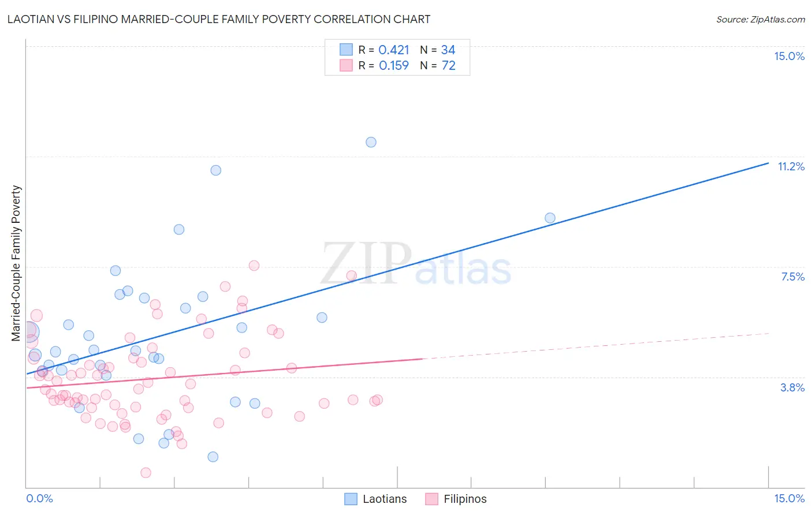
Task: Select the Laotians legend label
Action: coord(385,499)
